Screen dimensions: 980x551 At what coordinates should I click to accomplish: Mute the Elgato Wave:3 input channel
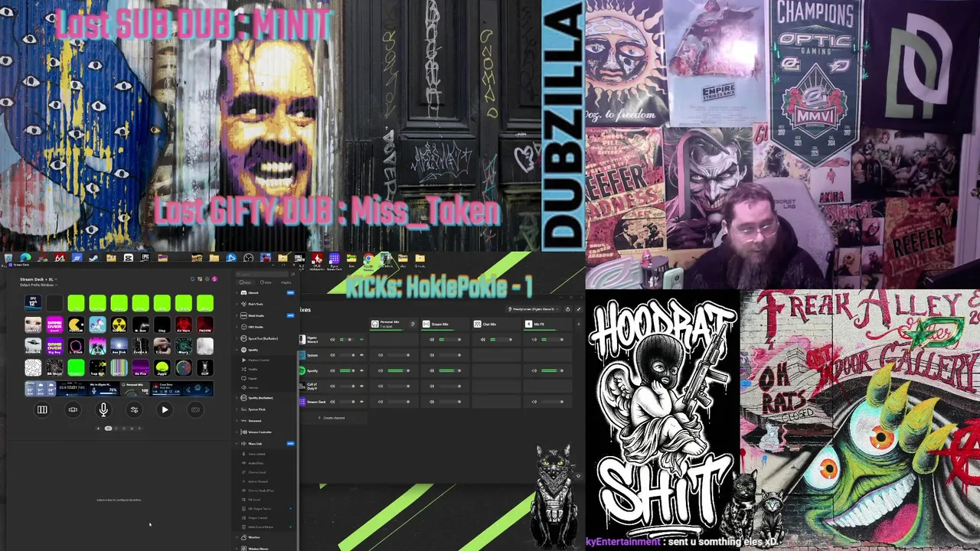click(x=332, y=339)
